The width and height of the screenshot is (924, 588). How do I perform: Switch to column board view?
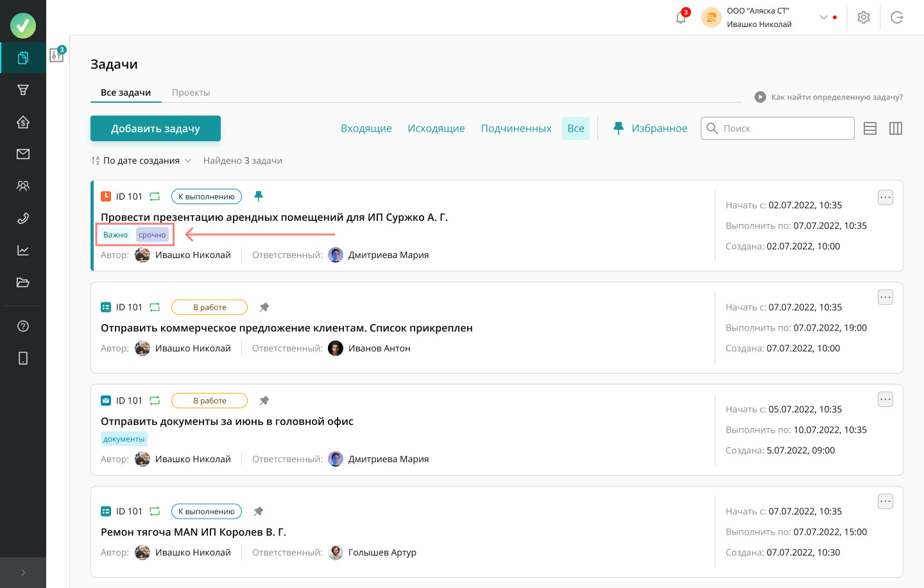pyautogui.click(x=896, y=128)
